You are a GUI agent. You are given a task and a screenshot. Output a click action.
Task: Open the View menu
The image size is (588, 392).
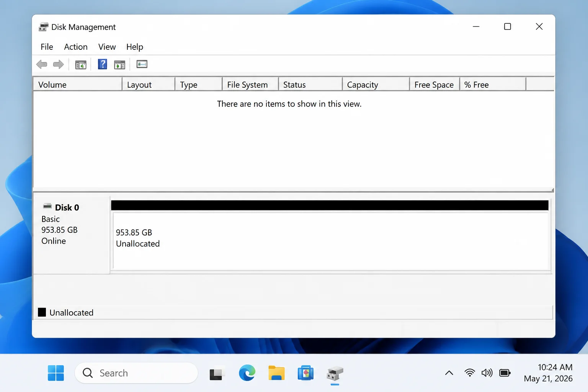coord(107,47)
